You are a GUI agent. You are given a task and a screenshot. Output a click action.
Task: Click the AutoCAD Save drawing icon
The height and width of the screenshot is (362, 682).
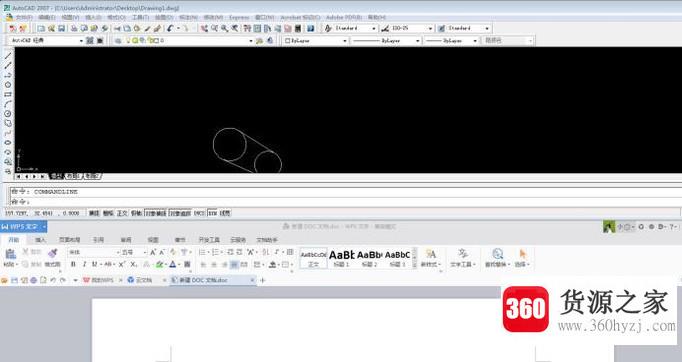[61, 28]
